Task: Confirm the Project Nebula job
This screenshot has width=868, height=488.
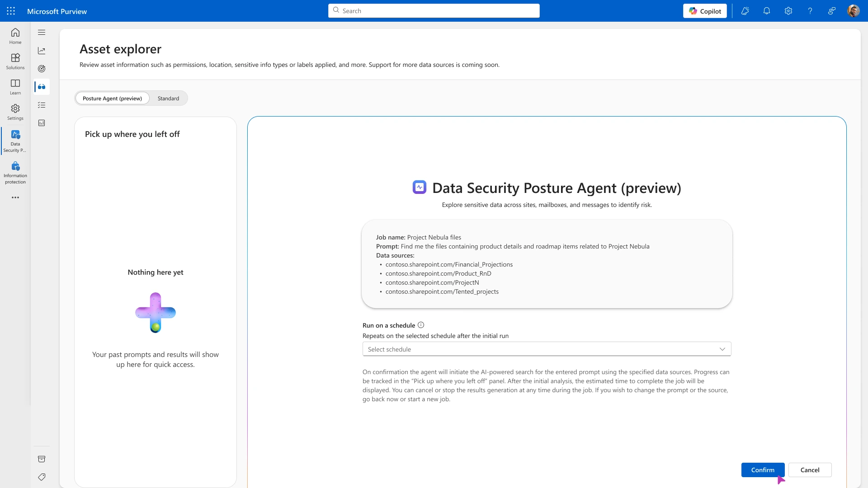Action: [763, 470]
